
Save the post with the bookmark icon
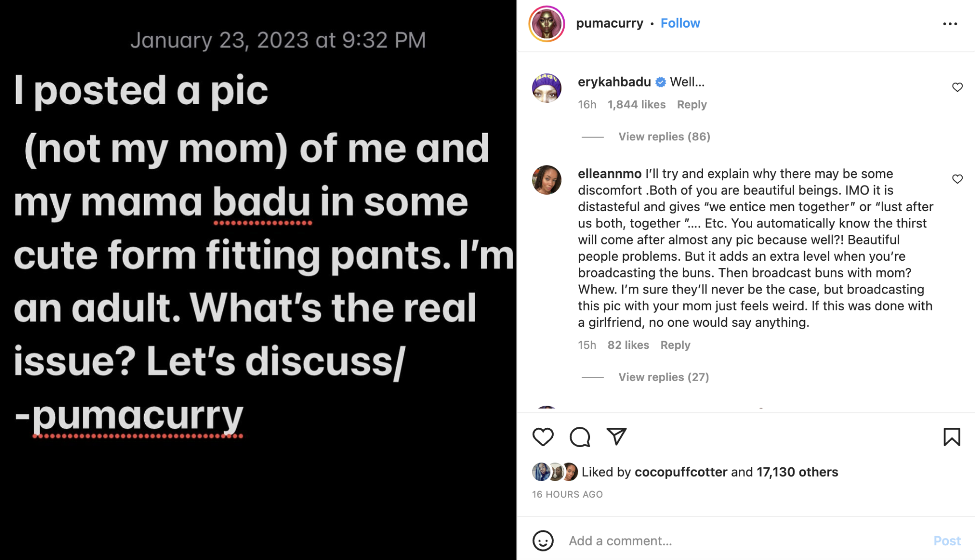(952, 437)
